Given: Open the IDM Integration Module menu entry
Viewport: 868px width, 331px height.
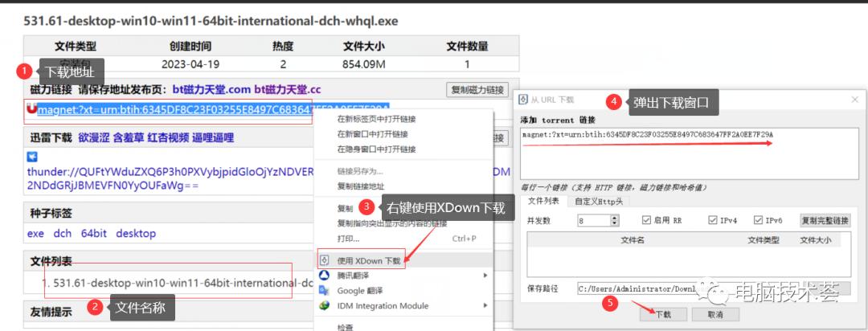Looking at the screenshot, I should point(383,305).
